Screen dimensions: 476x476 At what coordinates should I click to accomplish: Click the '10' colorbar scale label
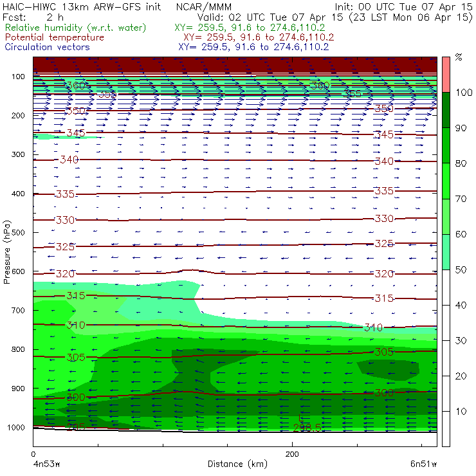tap(461, 411)
